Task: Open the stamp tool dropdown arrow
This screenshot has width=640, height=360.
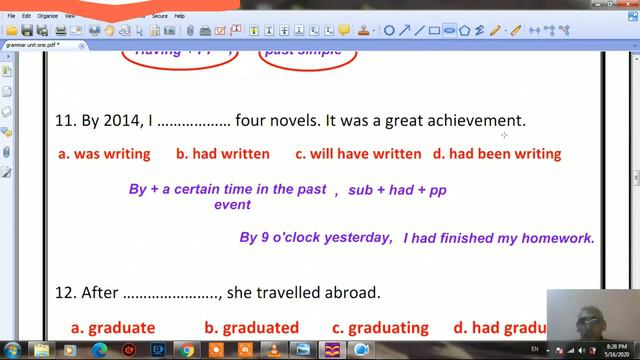Action: (x=373, y=31)
